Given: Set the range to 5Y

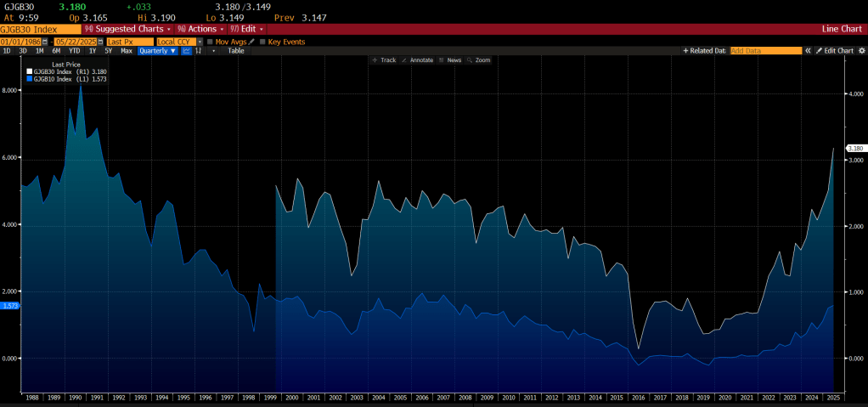Looking at the screenshot, I should [x=108, y=51].
